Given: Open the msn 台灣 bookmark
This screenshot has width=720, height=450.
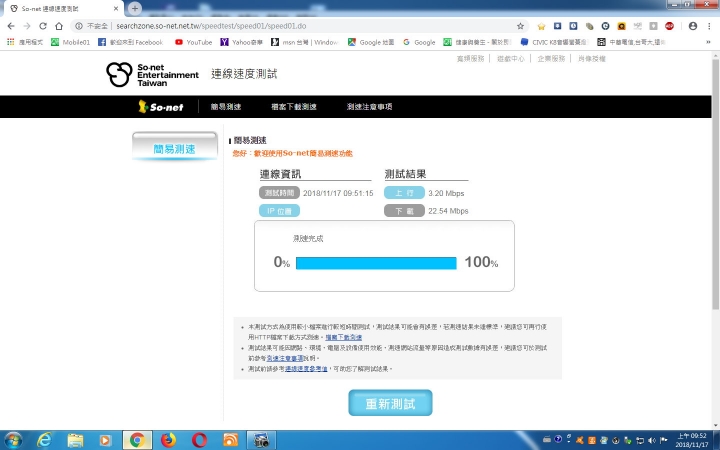Looking at the screenshot, I should tap(305, 42).
